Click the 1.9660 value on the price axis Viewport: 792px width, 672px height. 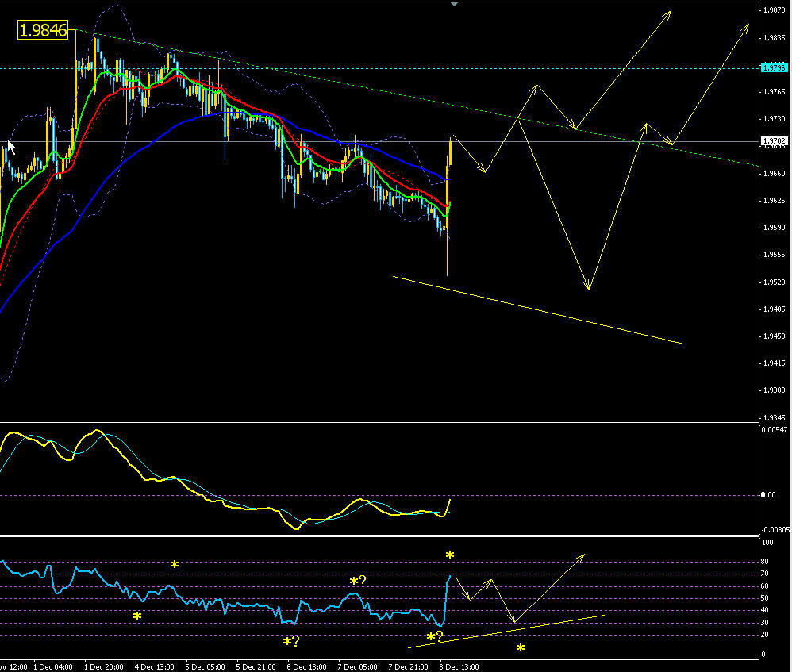775,174
